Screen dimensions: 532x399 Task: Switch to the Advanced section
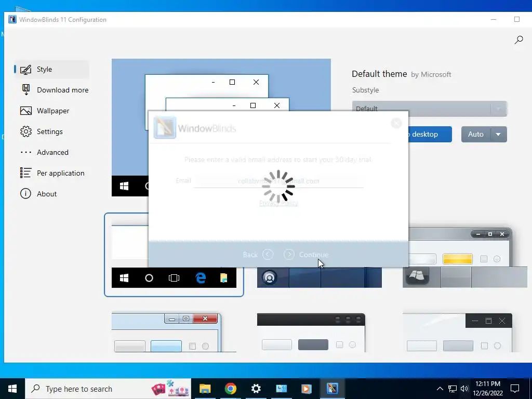(x=51, y=152)
